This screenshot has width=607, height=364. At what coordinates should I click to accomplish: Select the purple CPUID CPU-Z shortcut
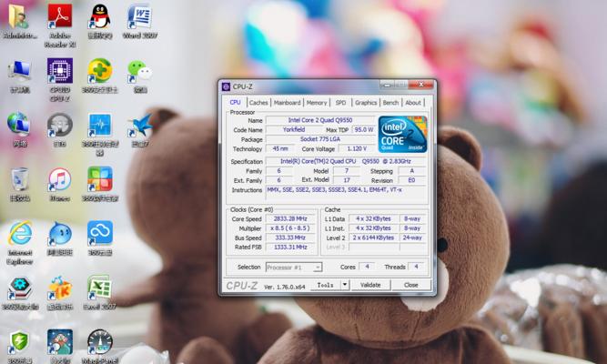(x=60, y=71)
